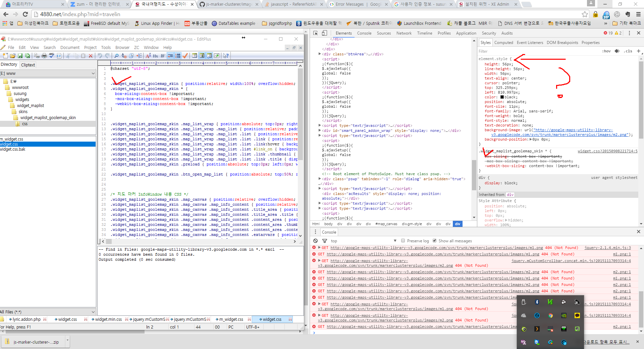Clear the console with the ban icon
Image resolution: width=644 pixels, height=349 pixels.
(x=315, y=241)
